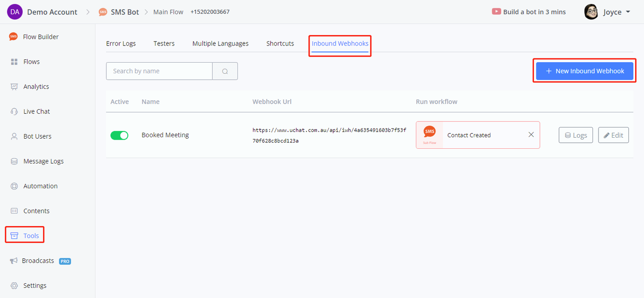Click the Contact Created workflow box
This screenshot has height=298, width=644.
pos(478,135)
